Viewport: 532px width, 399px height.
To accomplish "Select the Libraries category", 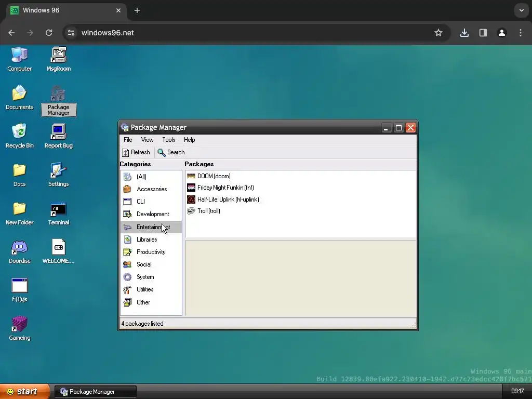I will tap(151, 240).
